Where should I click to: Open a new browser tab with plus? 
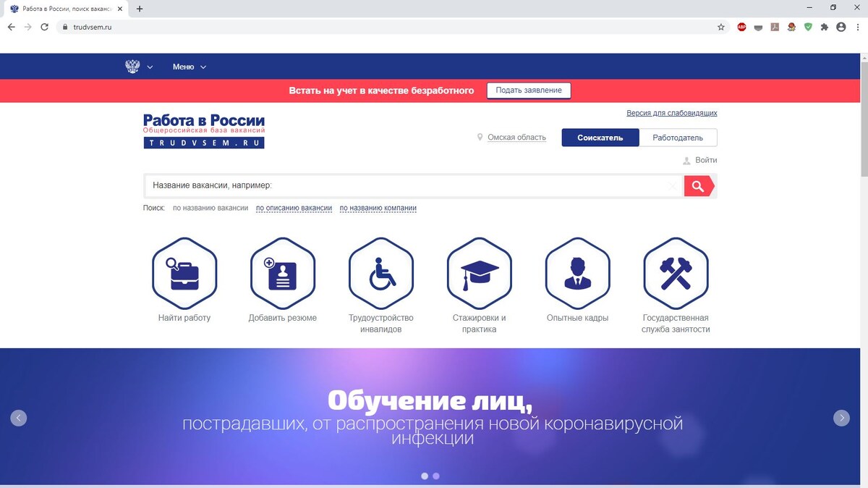click(x=140, y=9)
